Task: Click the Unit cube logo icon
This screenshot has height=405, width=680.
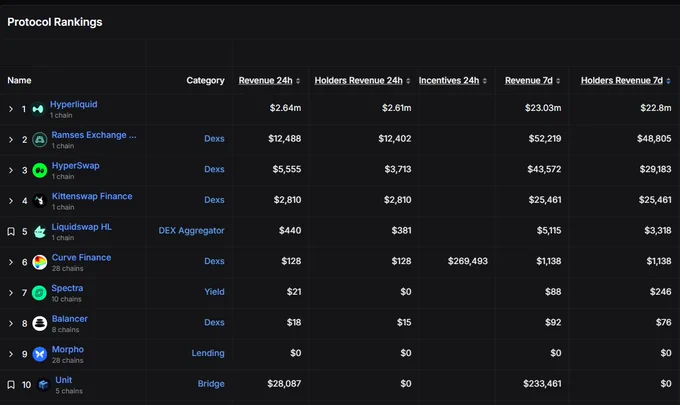Action: click(43, 385)
